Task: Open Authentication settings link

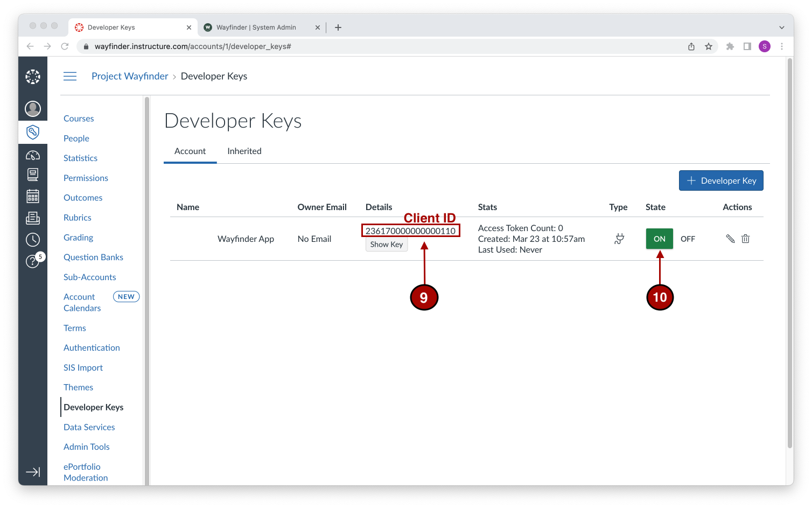Action: click(92, 348)
